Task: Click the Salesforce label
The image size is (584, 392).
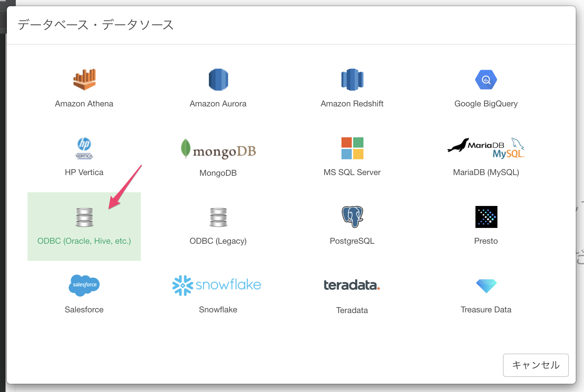Action: pos(84,310)
